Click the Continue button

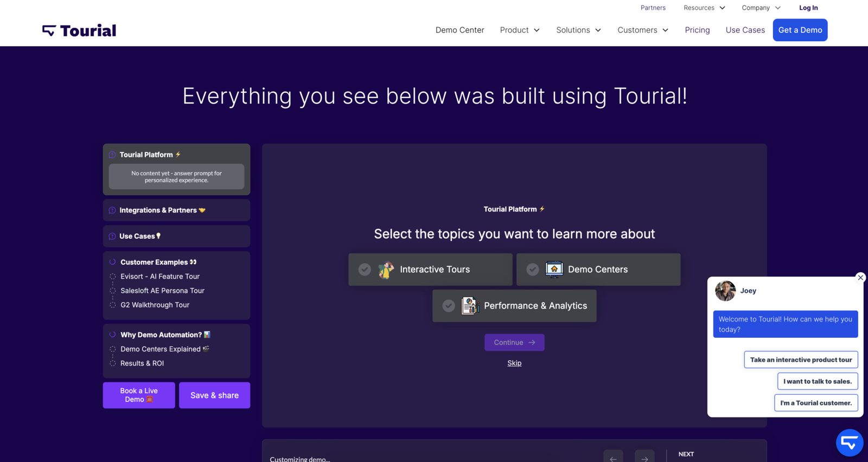click(514, 342)
